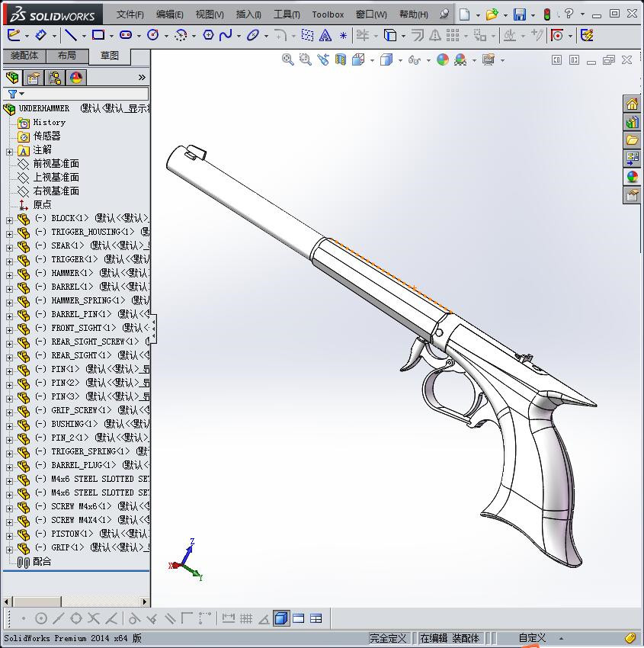This screenshot has height=648, width=644.
Task: Open the Toolbox menu
Action: click(328, 14)
